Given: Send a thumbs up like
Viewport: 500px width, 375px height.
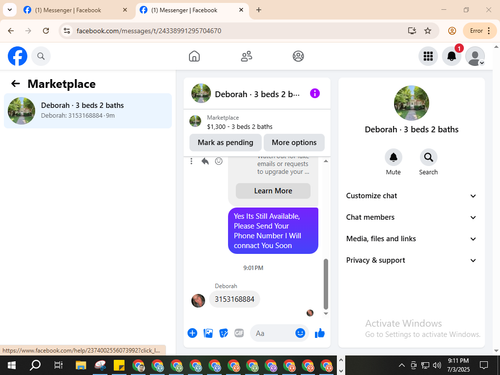Looking at the screenshot, I should pyautogui.click(x=320, y=333).
